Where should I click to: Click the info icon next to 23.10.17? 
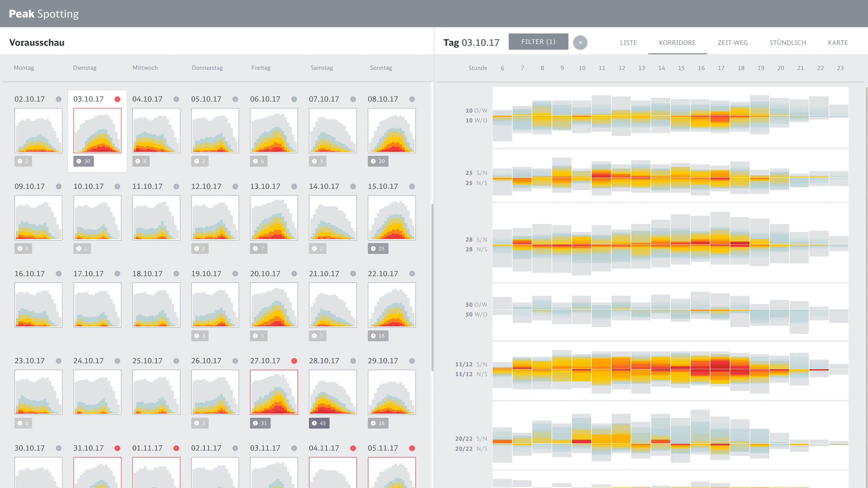point(59,361)
